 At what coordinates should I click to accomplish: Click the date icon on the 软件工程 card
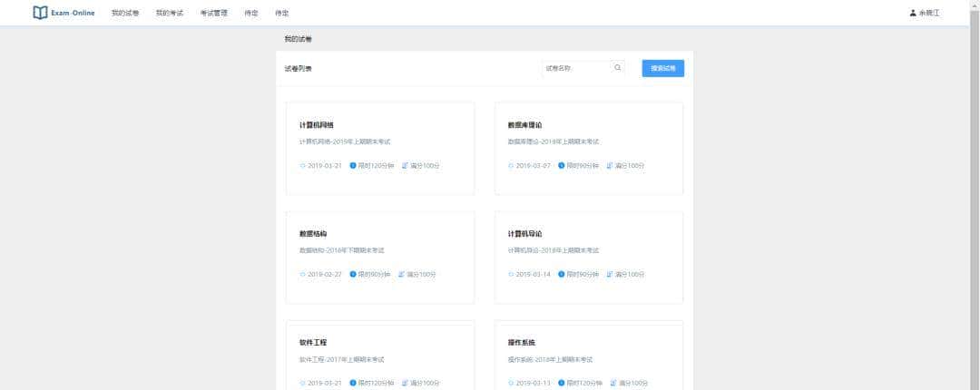302,383
